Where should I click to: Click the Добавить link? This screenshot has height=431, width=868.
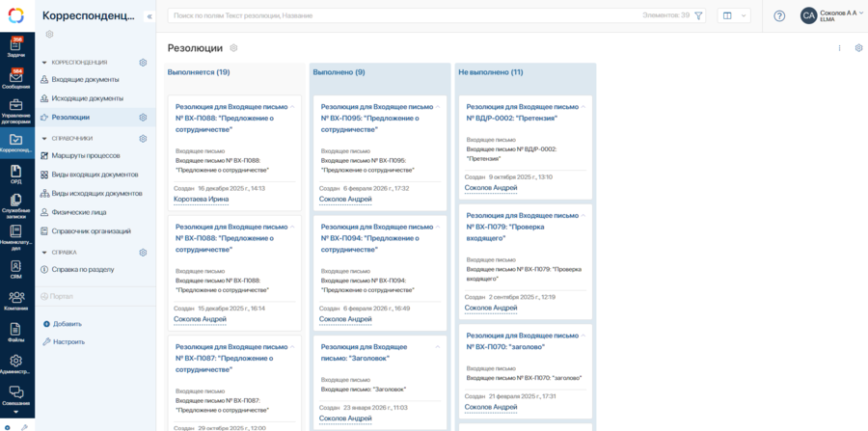pos(67,324)
